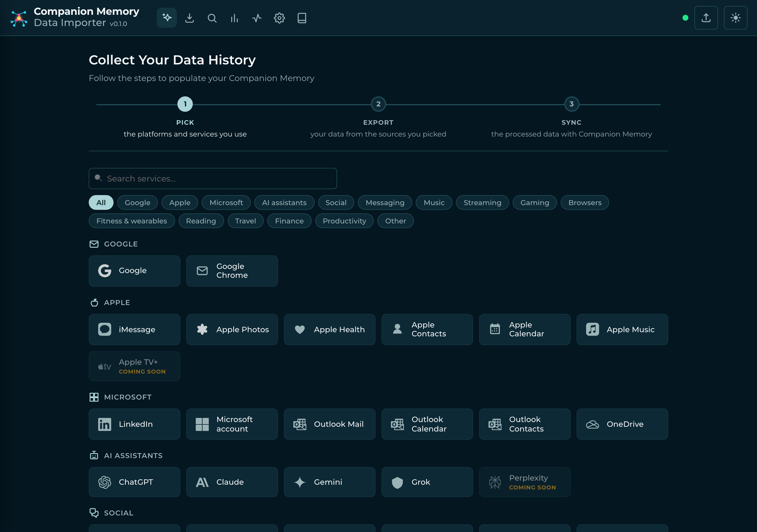Open the search magnifier icon in header
Image resolution: width=757 pixels, height=532 pixels.
click(x=212, y=18)
